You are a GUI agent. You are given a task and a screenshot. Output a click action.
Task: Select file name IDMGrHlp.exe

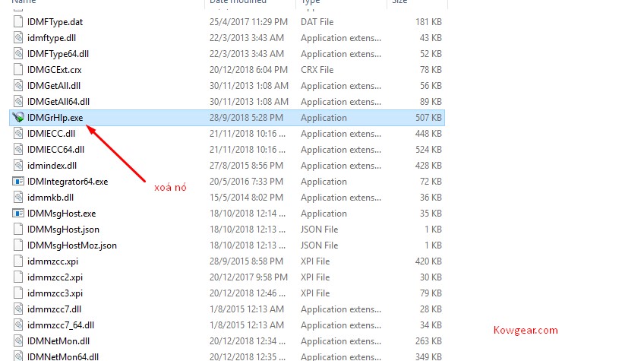tap(55, 118)
